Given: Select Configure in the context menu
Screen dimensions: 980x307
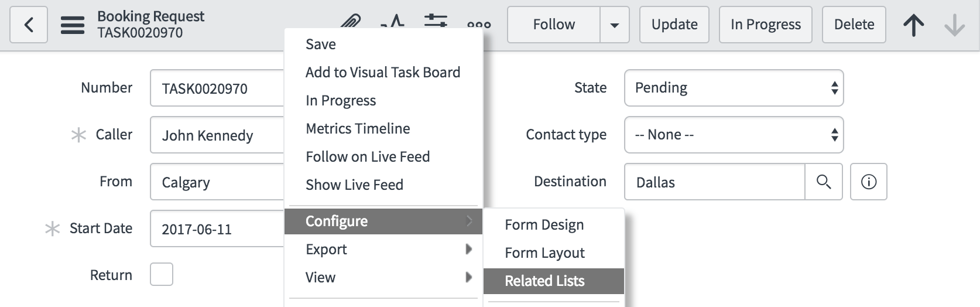Looking at the screenshot, I should 383,221.
